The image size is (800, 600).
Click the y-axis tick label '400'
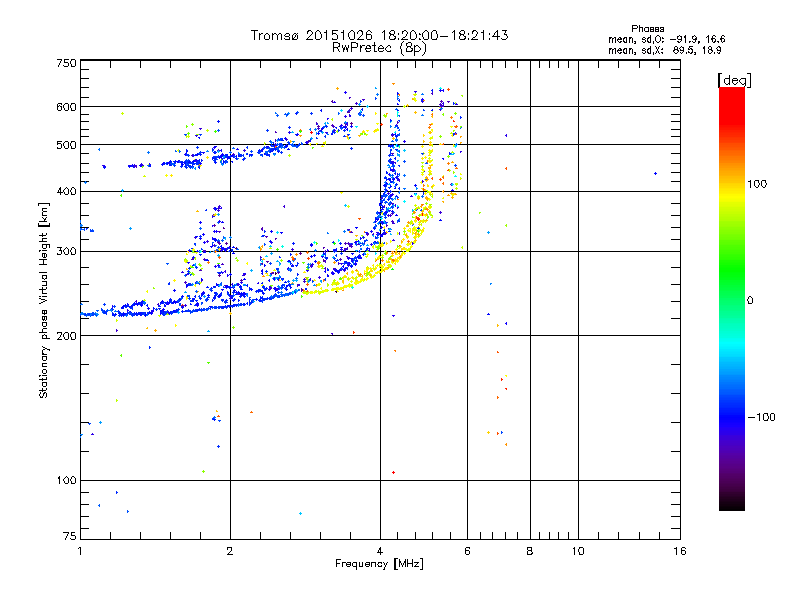click(66, 192)
